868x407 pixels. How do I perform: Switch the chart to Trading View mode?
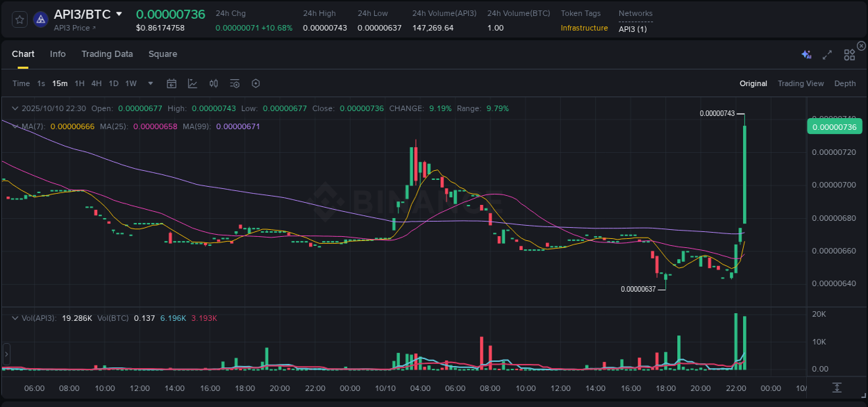[800, 83]
